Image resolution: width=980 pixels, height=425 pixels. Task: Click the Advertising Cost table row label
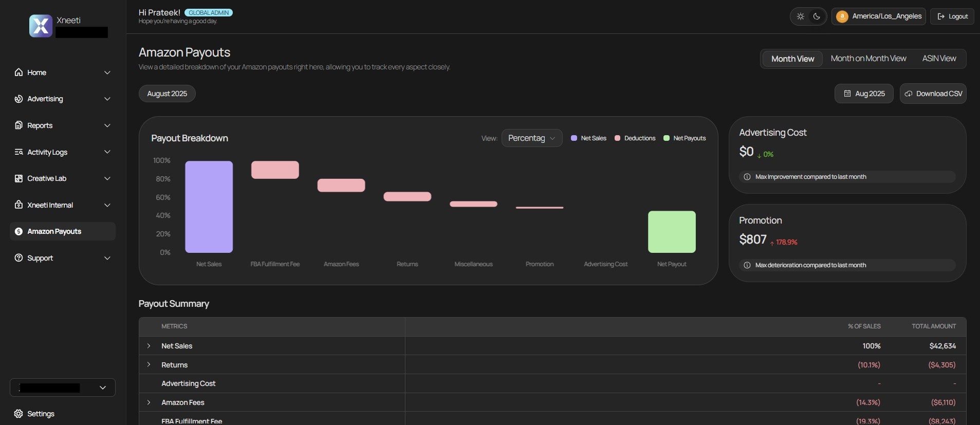point(189,383)
